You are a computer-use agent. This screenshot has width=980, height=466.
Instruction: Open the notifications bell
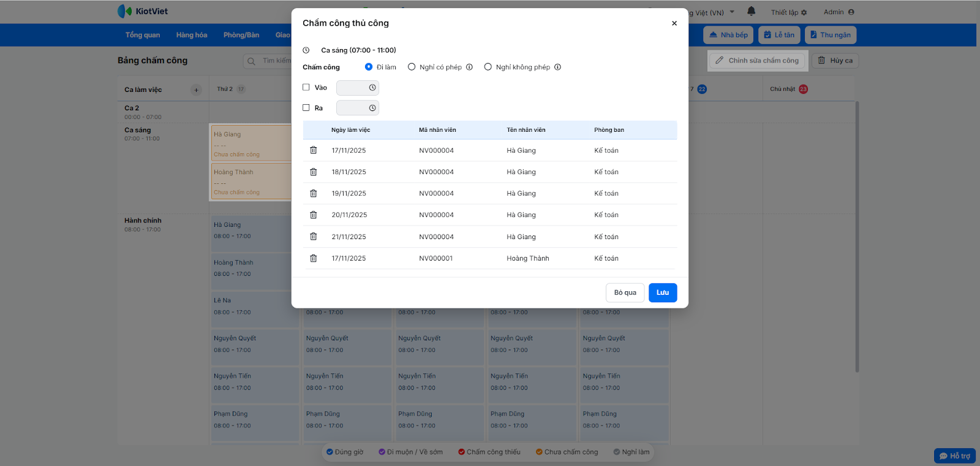(x=752, y=12)
